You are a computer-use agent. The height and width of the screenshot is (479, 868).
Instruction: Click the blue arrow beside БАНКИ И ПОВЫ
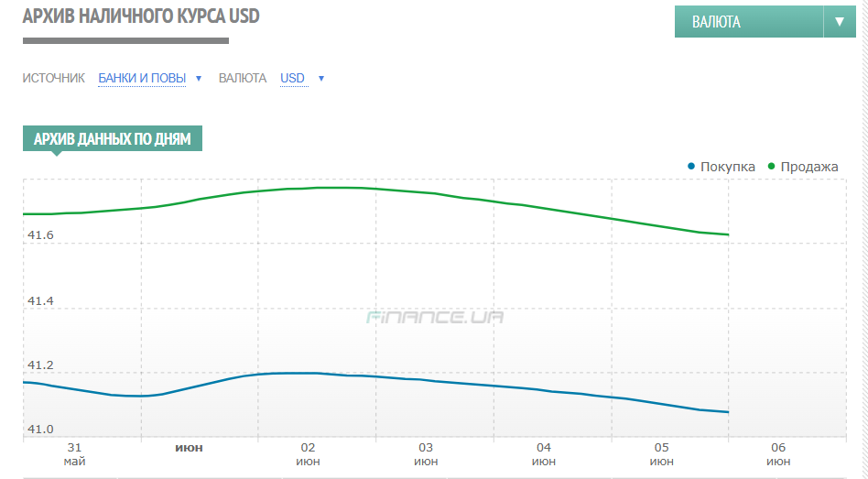coord(199,79)
